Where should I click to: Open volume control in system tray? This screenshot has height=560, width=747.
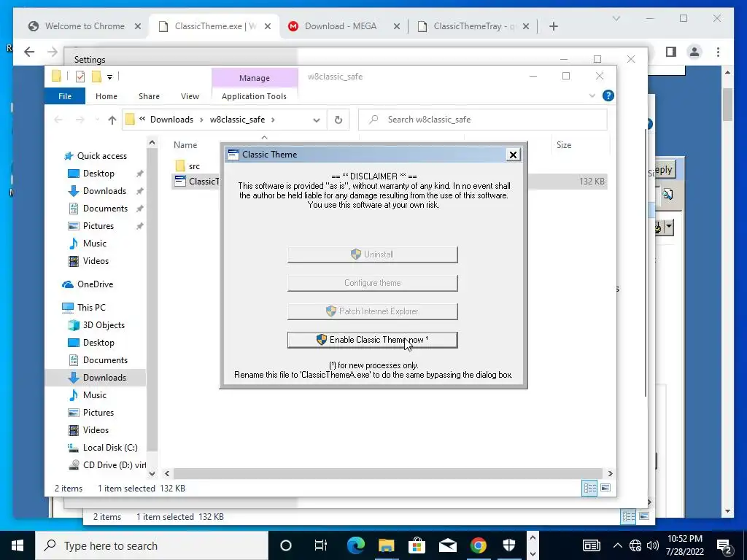[x=653, y=545]
